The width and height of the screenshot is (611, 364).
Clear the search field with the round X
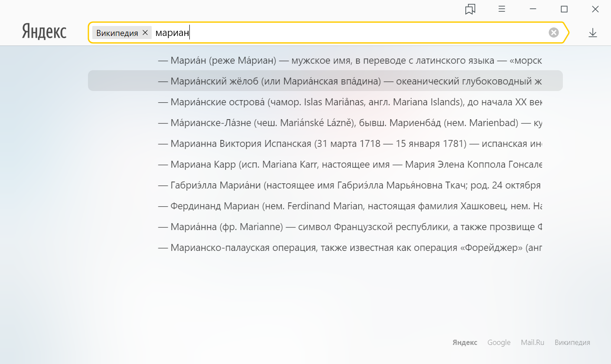[x=554, y=33]
